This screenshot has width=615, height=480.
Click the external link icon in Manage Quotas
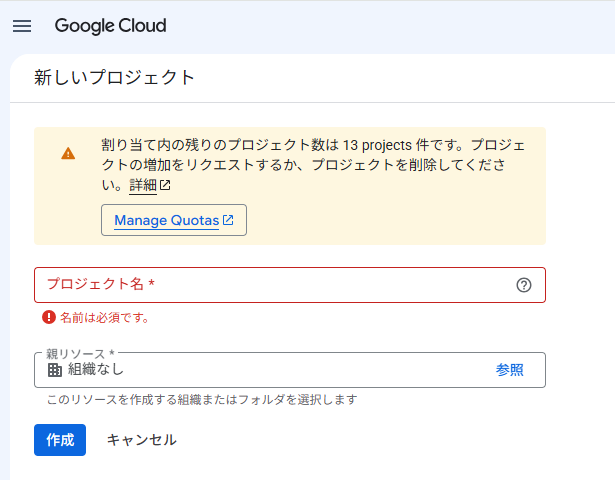click(228, 220)
